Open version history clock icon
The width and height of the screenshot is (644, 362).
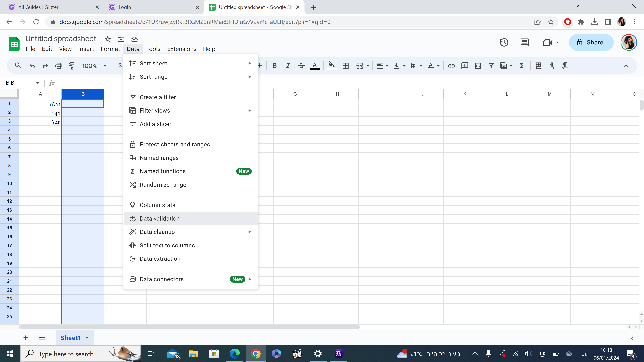(x=504, y=42)
